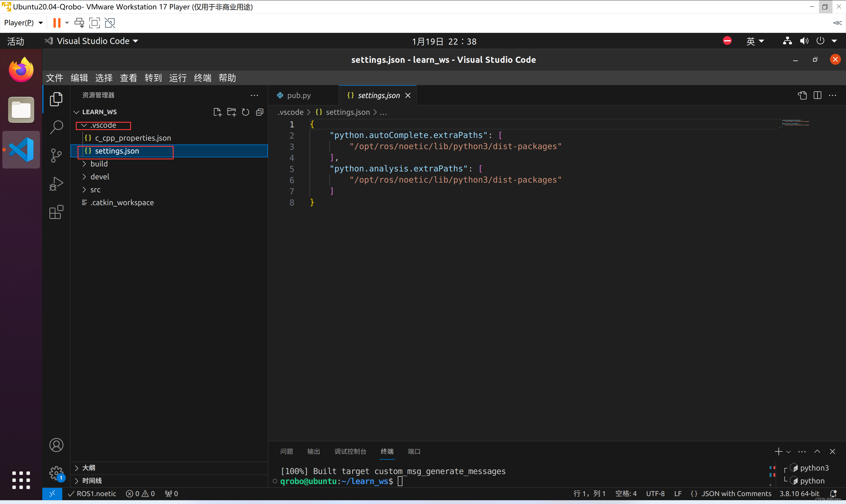Open the Extensions view

click(56, 212)
